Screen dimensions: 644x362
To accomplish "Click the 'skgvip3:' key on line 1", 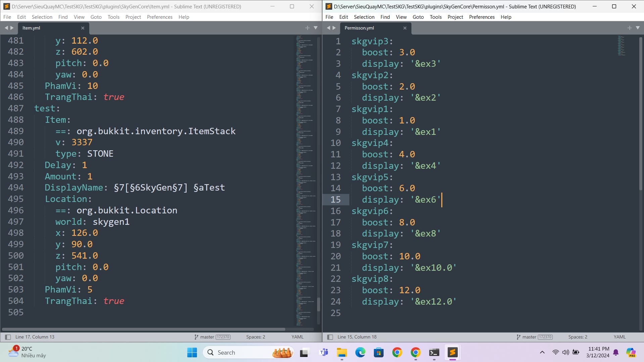I will [x=372, y=41].
